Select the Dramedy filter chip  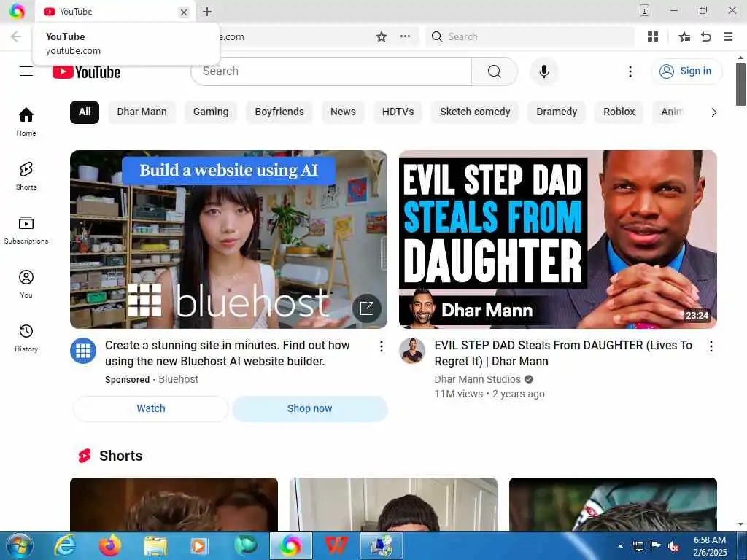tap(557, 112)
